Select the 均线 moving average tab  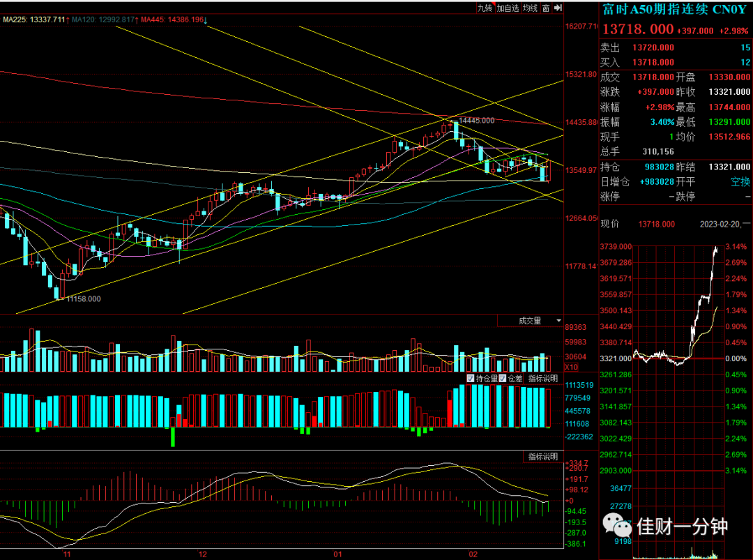pyautogui.click(x=530, y=8)
